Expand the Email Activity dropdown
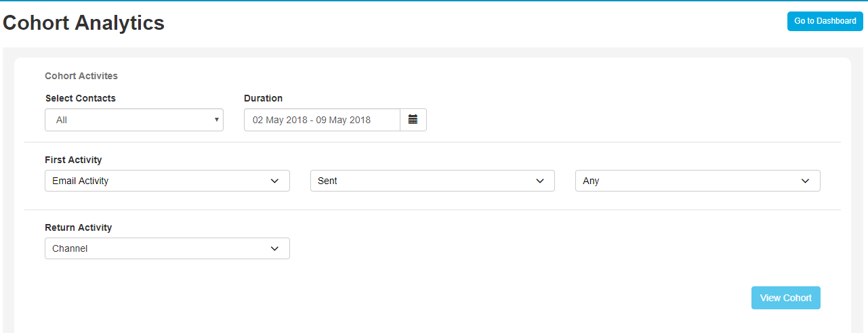The height and width of the screenshot is (333, 868). click(x=167, y=181)
